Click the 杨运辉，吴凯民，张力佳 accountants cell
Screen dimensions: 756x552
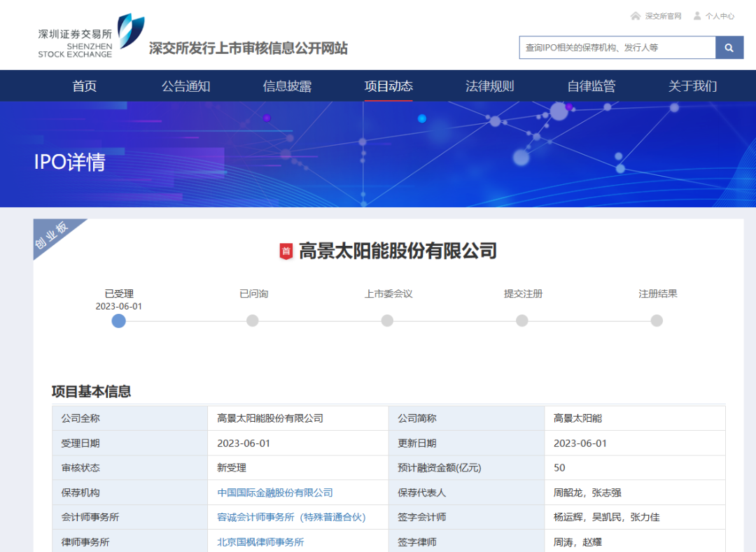(635, 517)
